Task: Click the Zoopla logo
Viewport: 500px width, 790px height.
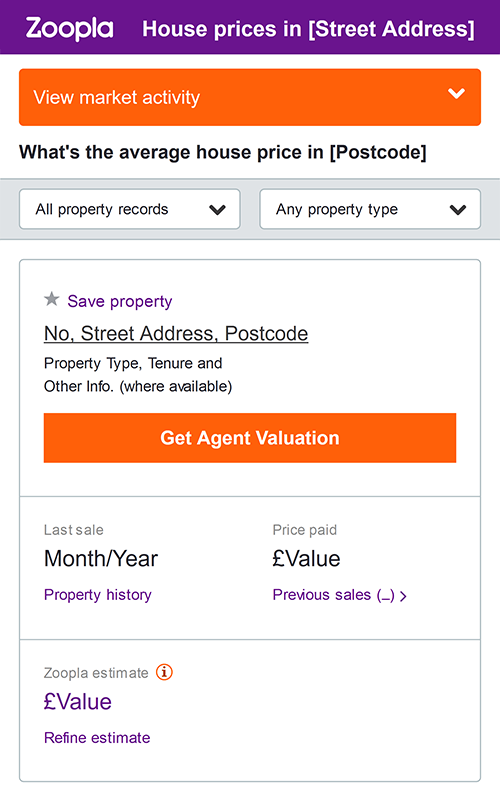Action: click(70, 29)
